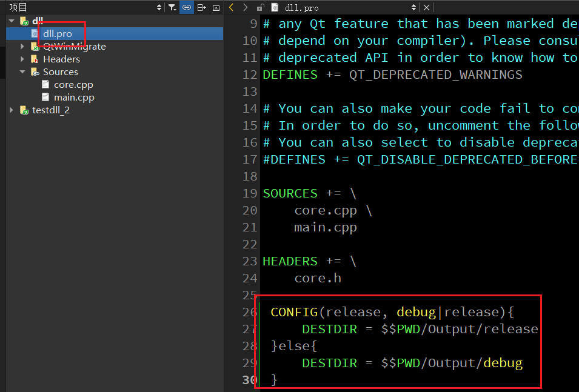Collapse the dll project node
The image size is (579, 392).
(x=12, y=21)
